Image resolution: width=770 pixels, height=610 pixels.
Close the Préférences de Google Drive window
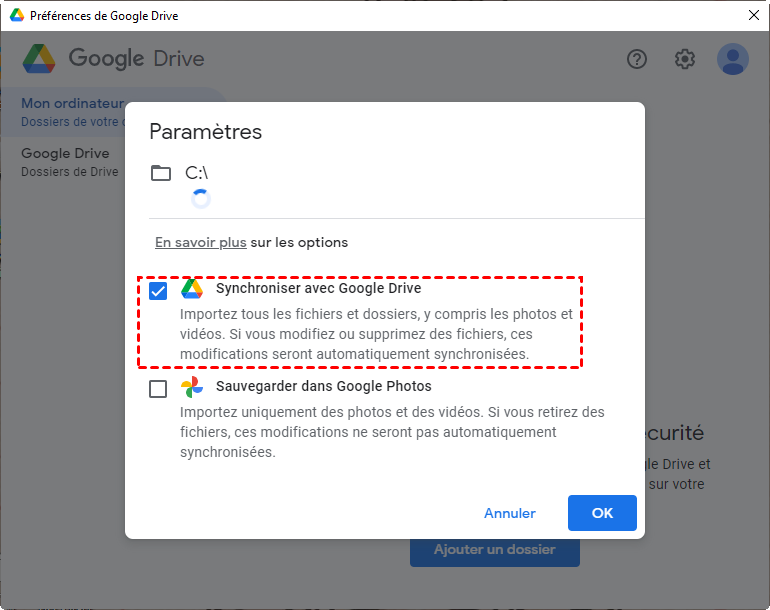coord(754,15)
